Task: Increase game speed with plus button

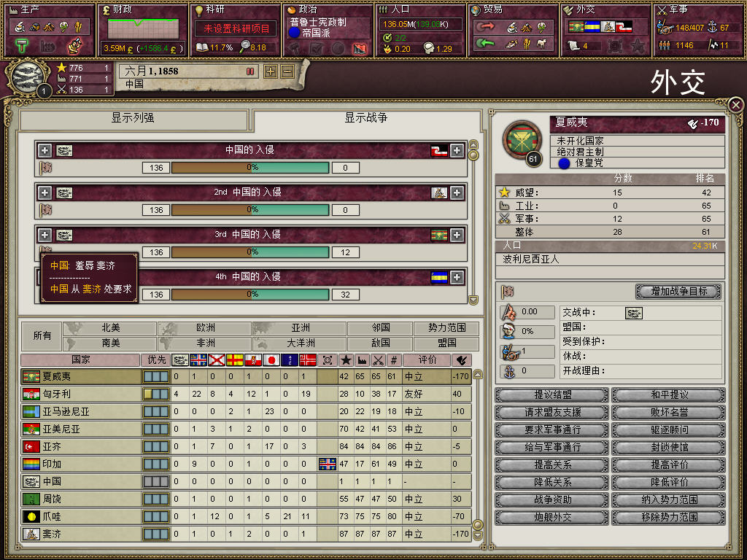Action: tap(270, 72)
